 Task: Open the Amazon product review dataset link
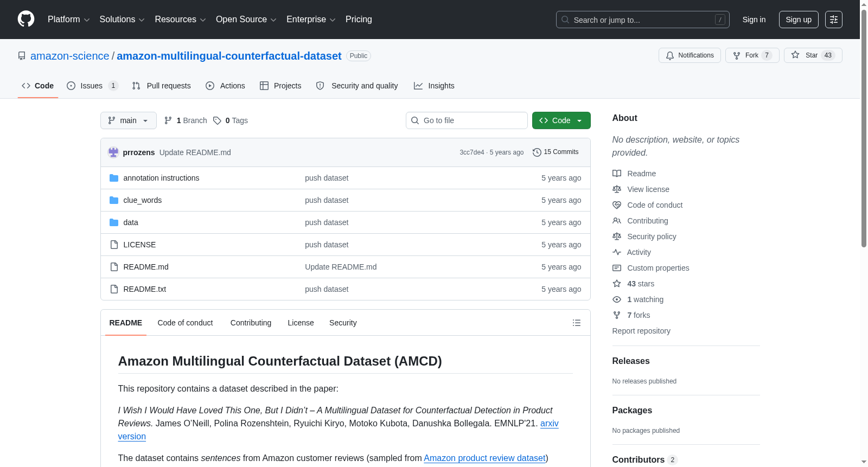pyautogui.click(x=484, y=458)
